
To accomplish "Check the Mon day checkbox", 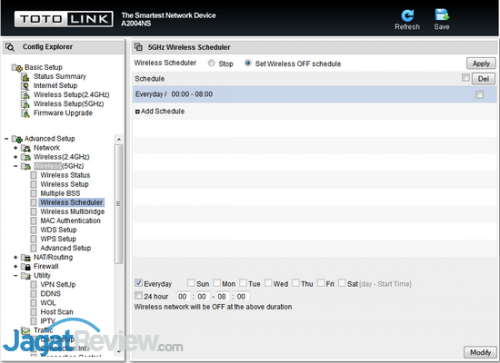I will [x=217, y=283].
